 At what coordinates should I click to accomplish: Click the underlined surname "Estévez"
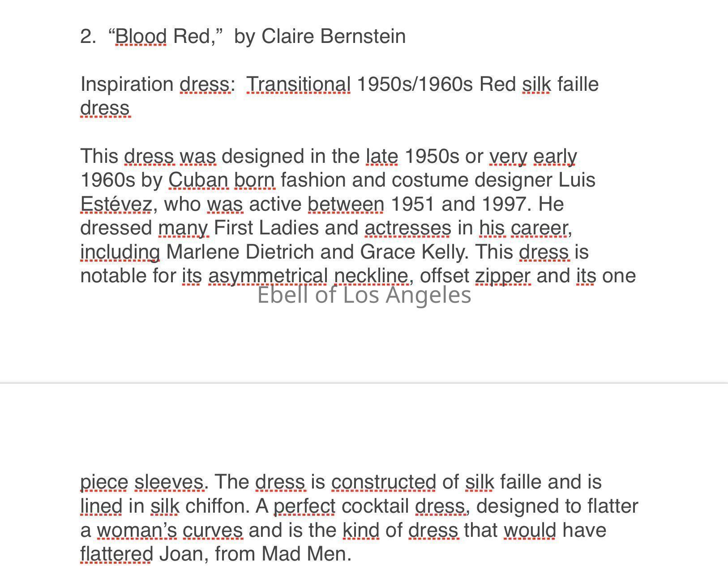click(x=116, y=204)
